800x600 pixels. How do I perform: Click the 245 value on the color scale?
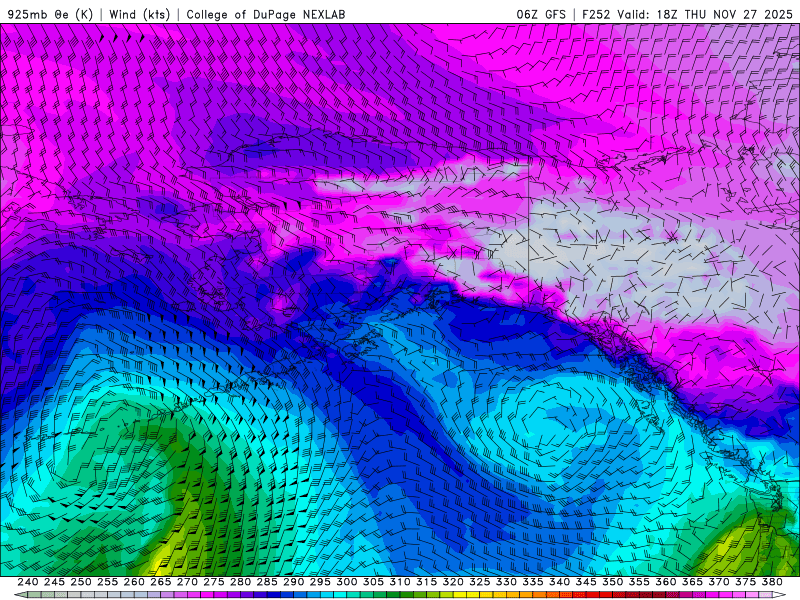[x=54, y=582]
